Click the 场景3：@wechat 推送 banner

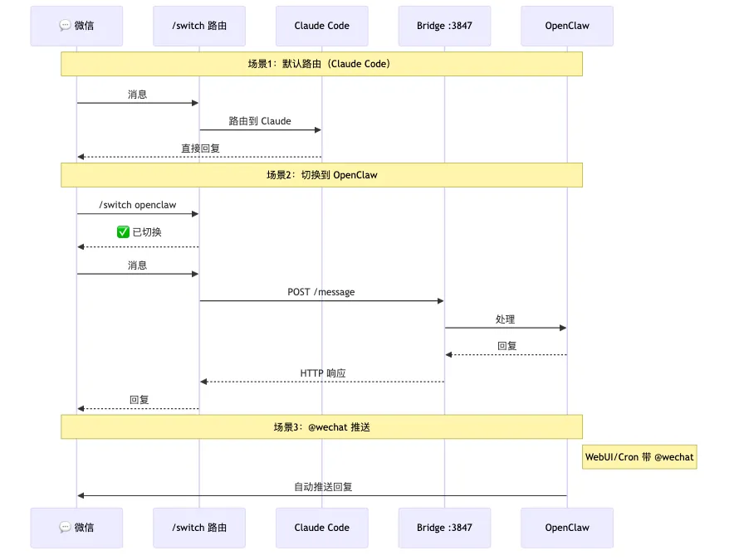click(321, 426)
